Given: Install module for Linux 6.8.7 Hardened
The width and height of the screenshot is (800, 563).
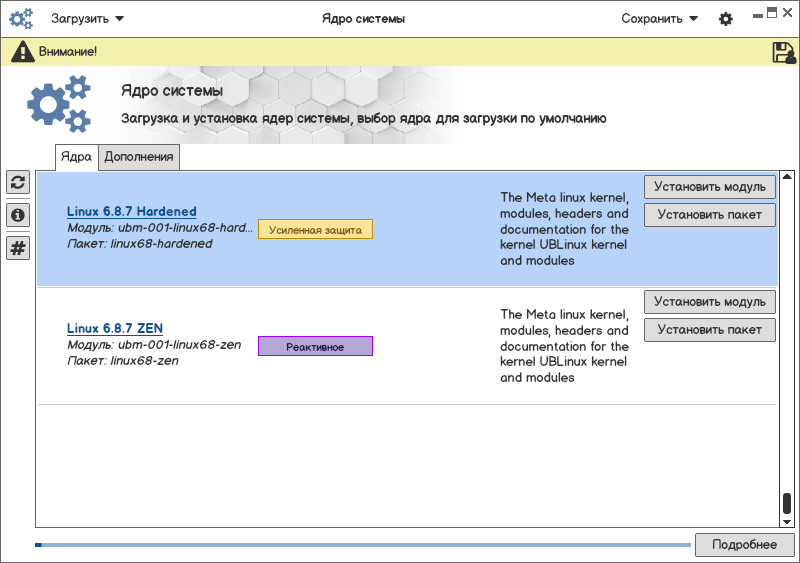Looking at the screenshot, I should pos(709,187).
